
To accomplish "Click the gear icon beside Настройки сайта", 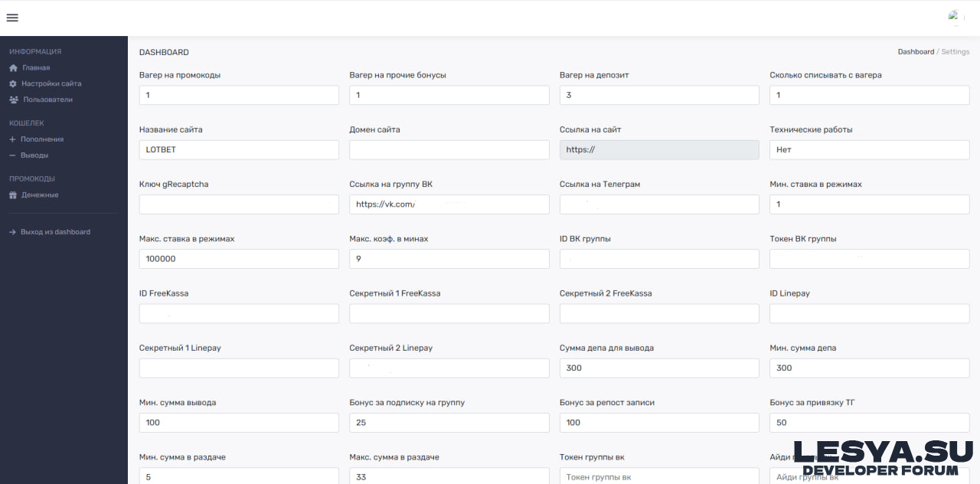I will coord(13,83).
